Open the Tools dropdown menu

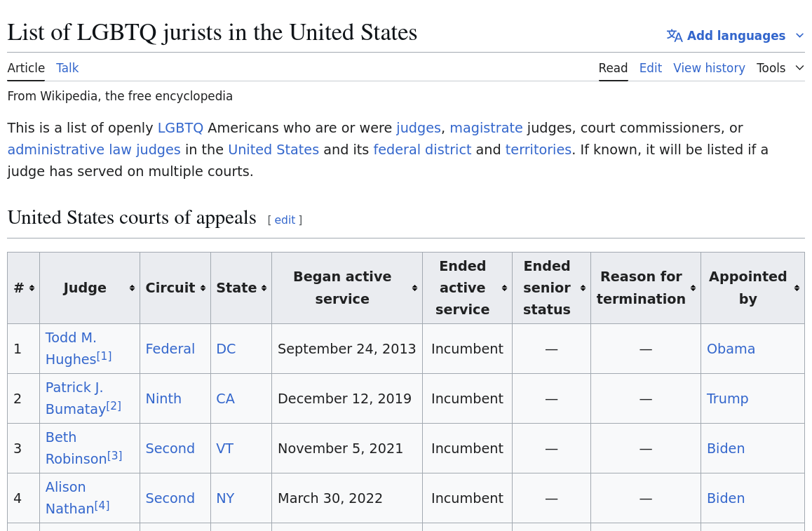click(x=780, y=68)
